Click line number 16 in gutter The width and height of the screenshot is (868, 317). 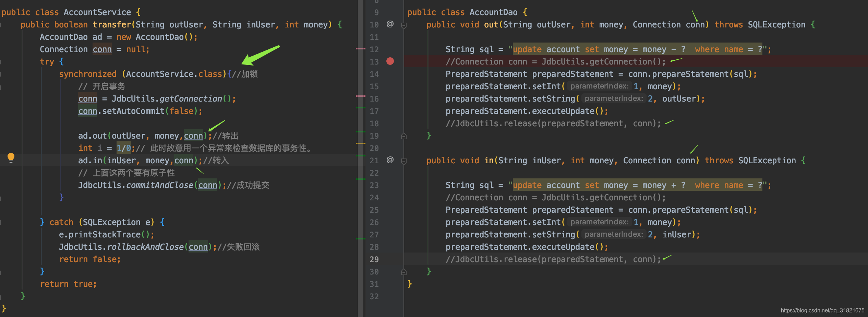click(x=374, y=99)
